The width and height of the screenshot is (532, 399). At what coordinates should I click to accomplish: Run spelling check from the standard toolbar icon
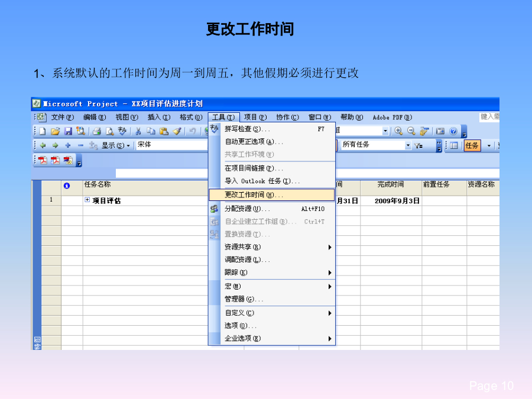tap(122, 131)
